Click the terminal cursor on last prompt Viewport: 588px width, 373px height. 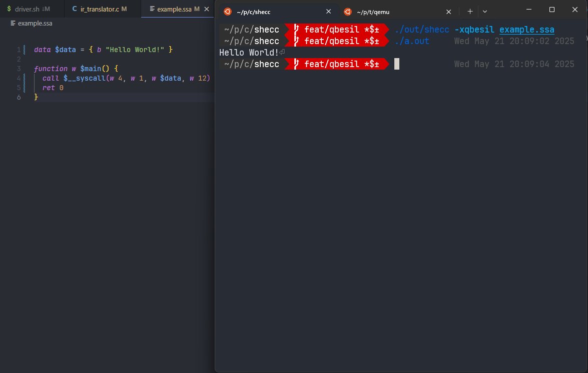(x=397, y=64)
